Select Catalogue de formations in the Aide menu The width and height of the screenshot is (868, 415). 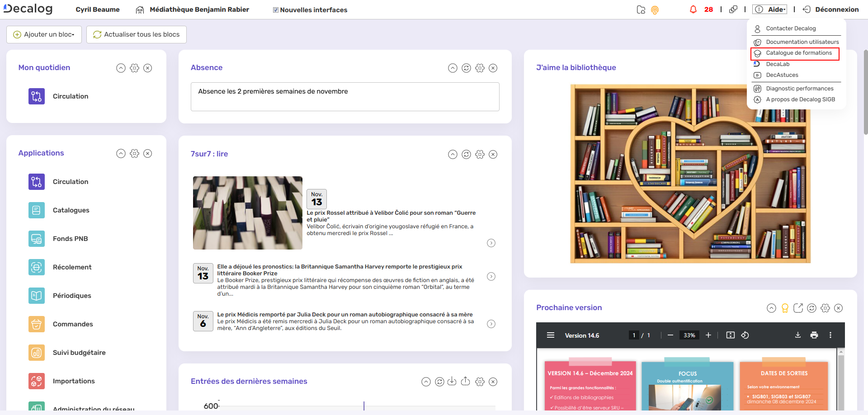coord(800,53)
